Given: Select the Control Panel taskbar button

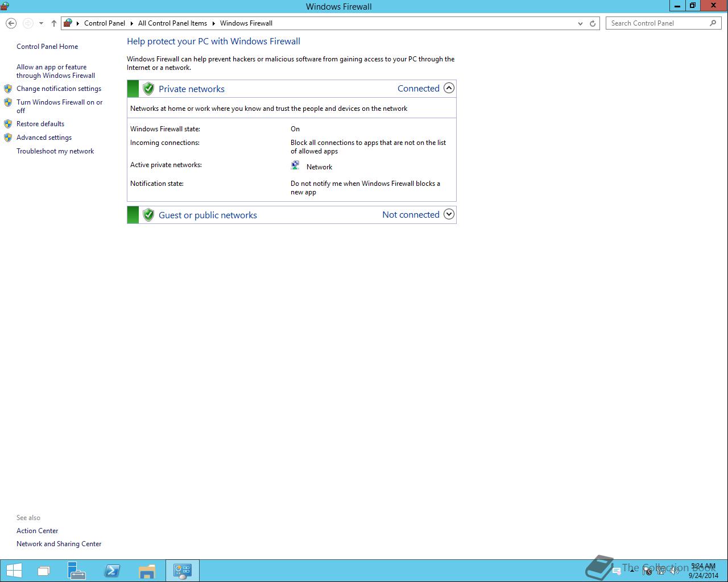Looking at the screenshot, I should pyautogui.click(x=183, y=571).
